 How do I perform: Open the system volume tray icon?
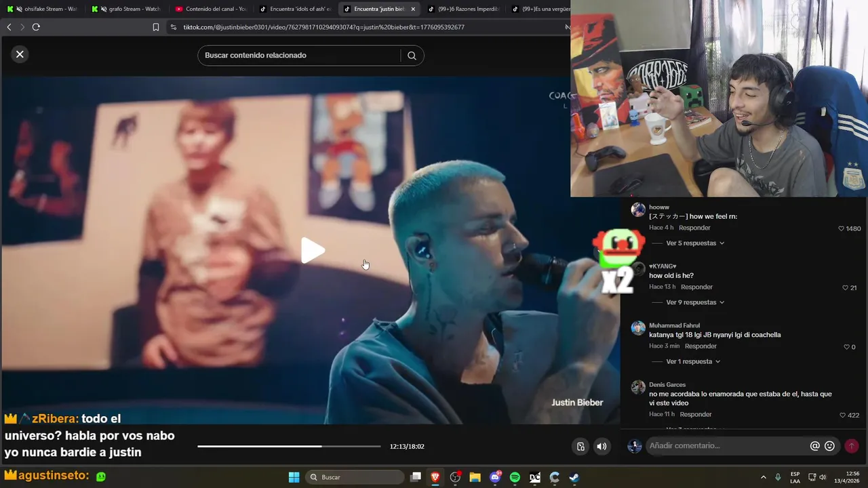tap(823, 477)
